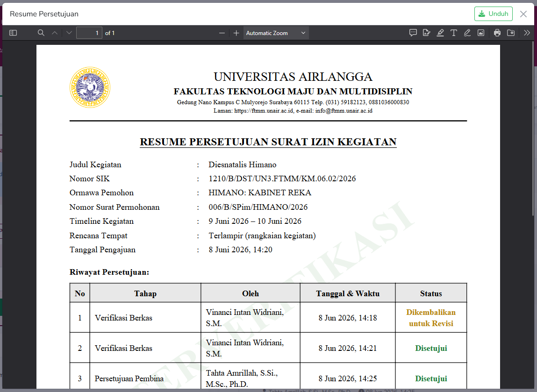
Task: Click the green Unduh button
Action: click(x=494, y=14)
